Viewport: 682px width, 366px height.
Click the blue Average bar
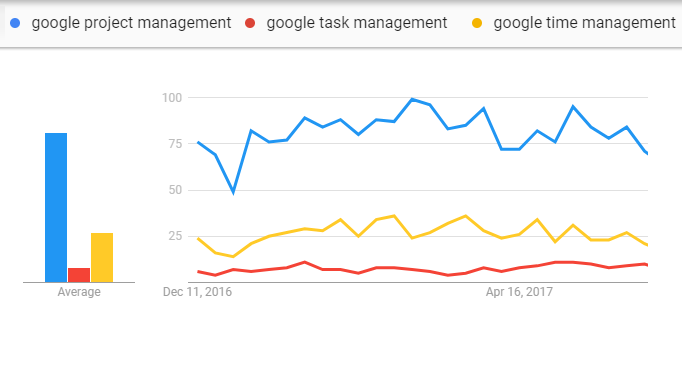pos(56,208)
